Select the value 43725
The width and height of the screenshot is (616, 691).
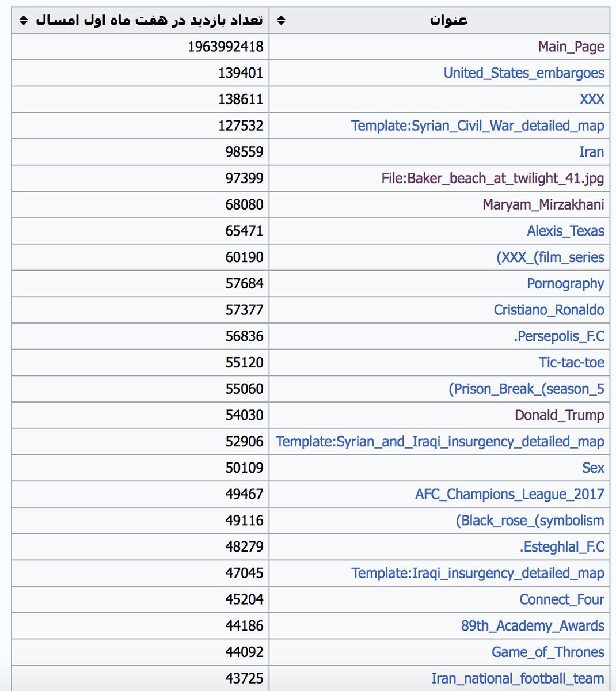pyautogui.click(x=245, y=678)
